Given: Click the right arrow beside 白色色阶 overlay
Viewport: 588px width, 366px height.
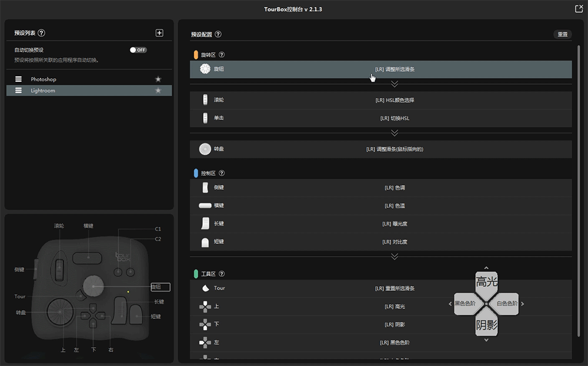Looking at the screenshot, I should coord(522,304).
